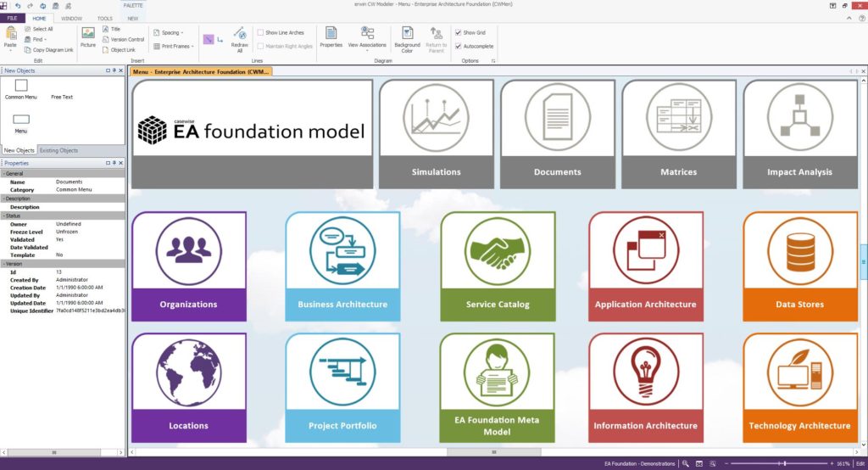This screenshot has width=868, height=470.
Task: Open the Data Stores tile
Action: 800,266
